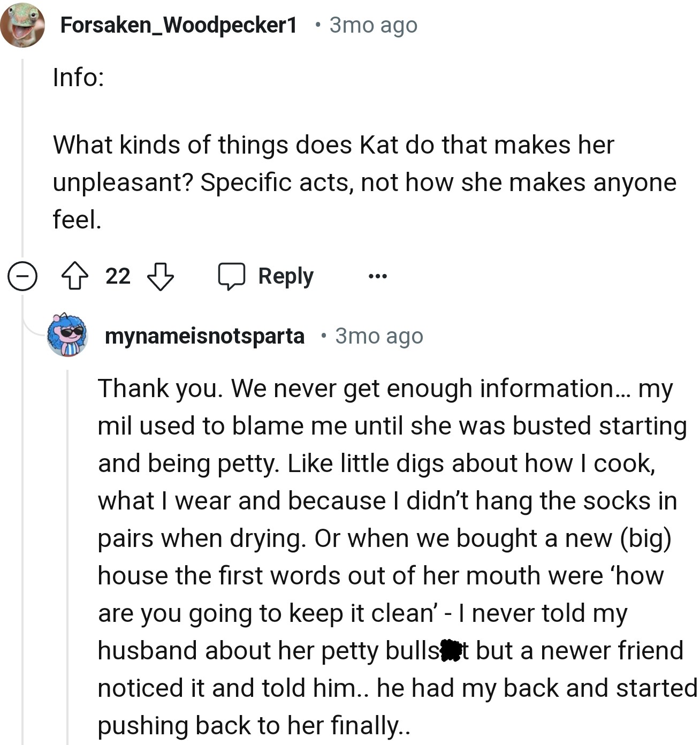Viewport: 700px width, 745px height.
Task: Click the blacked-out censored word in the reply
Action: click(x=451, y=650)
